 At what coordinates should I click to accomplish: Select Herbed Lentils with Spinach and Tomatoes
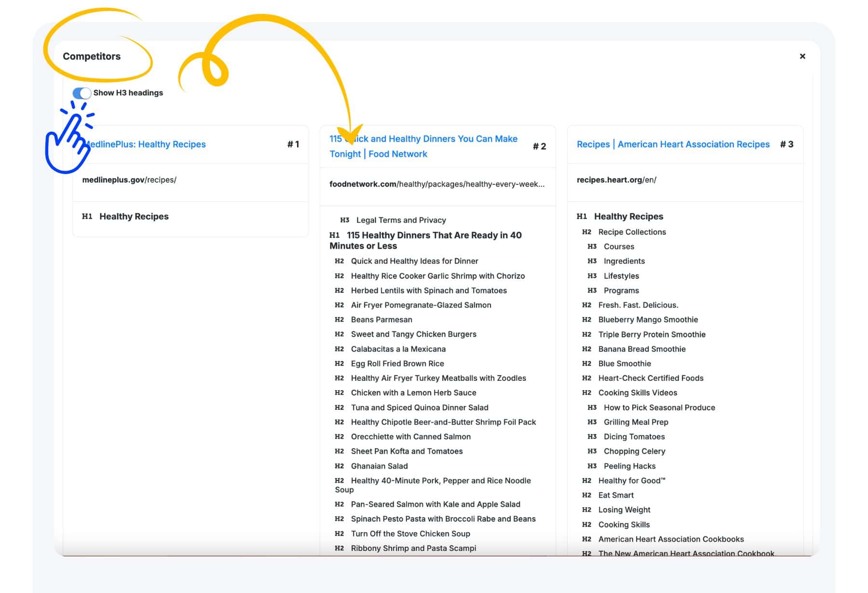click(429, 290)
